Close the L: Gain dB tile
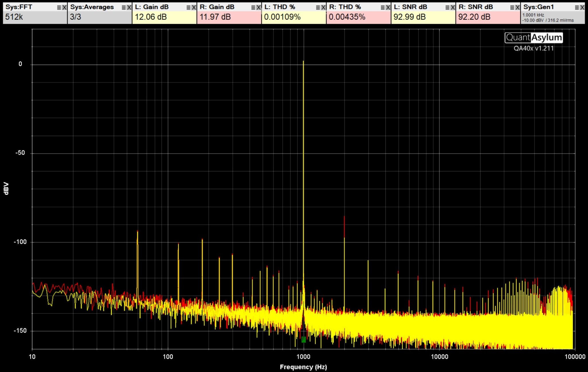 194,7
